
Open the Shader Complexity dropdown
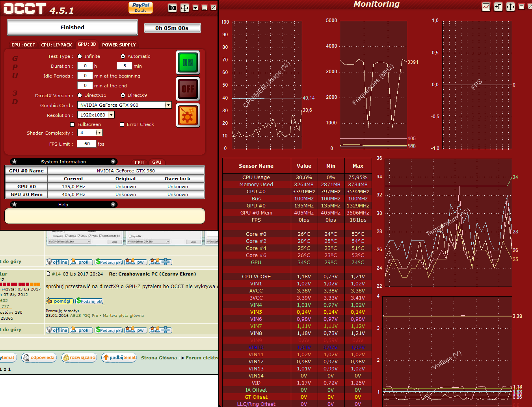(x=99, y=133)
